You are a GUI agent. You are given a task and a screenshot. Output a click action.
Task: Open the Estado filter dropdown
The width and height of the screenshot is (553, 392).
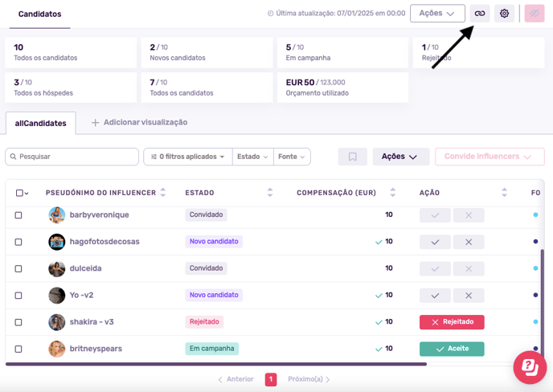252,157
